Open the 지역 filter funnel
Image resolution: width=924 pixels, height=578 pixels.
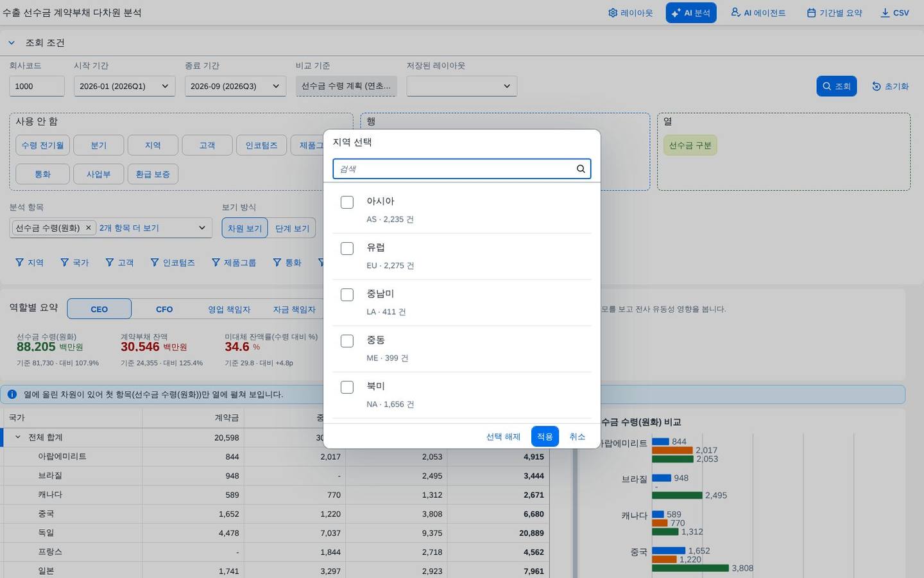30,263
